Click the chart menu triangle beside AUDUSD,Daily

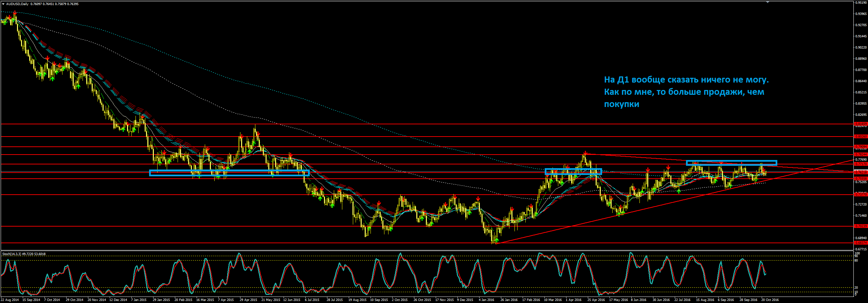point(3,4)
